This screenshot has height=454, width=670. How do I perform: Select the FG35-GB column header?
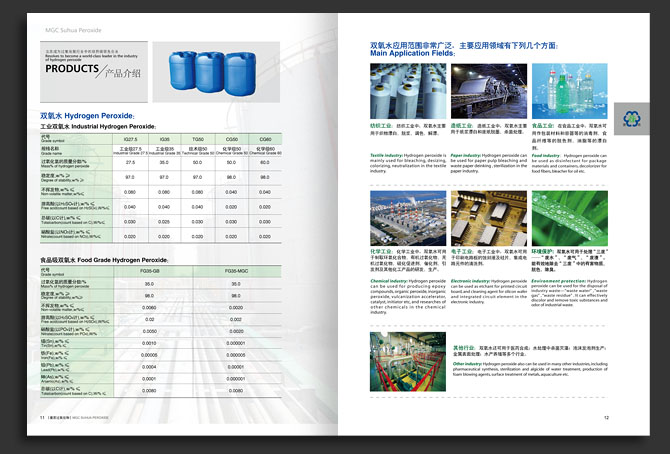click(149, 271)
